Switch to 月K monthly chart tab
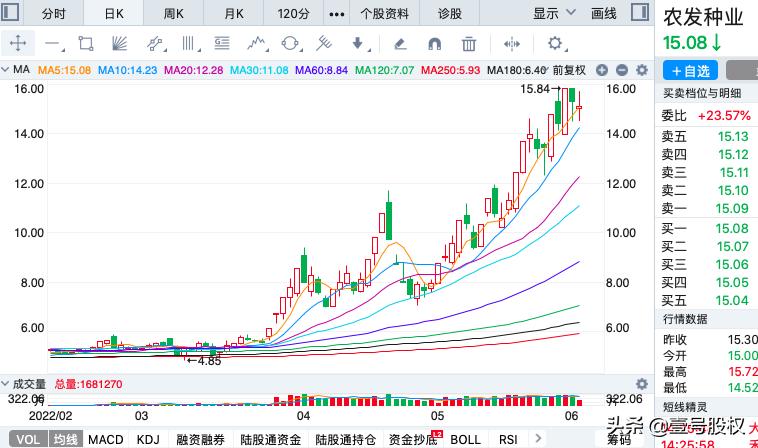 (x=233, y=14)
